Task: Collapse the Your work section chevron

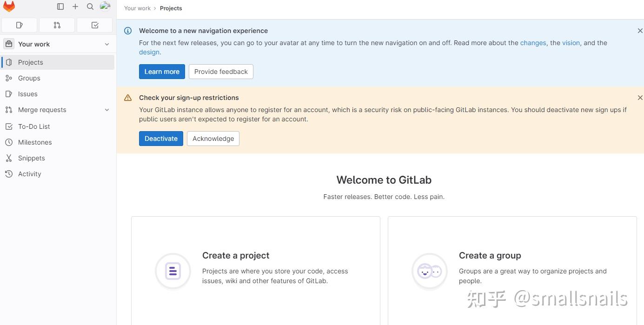Action: [107, 44]
